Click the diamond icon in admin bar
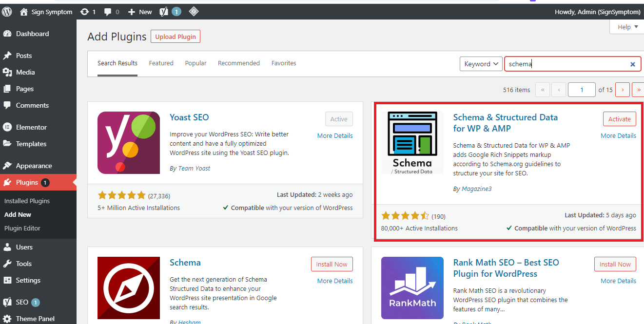The width and height of the screenshot is (644, 324). [194, 12]
